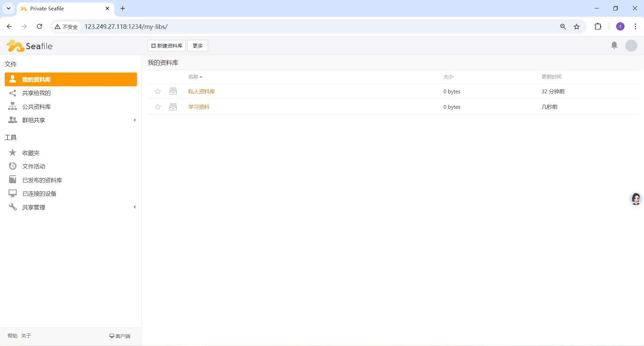Image resolution: width=644 pixels, height=346 pixels.
Task: Close the Private Seafile tab
Action: point(107,8)
